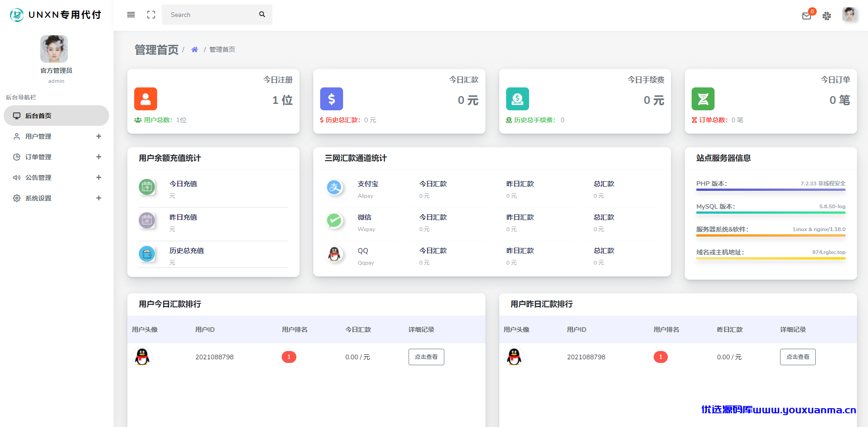This screenshot has width=868, height=427.
Task: Click the PHP 版本 purple progress bar
Action: pyautogui.click(x=771, y=189)
